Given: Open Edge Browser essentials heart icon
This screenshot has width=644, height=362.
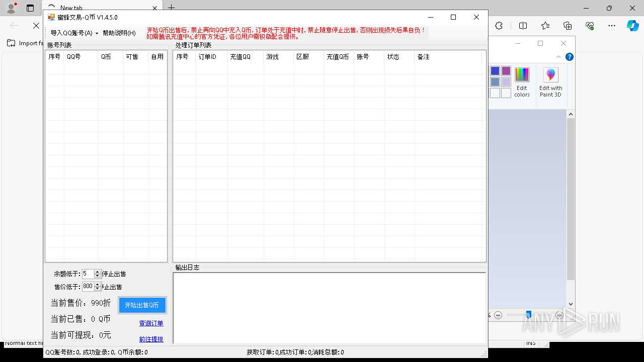Looking at the screenshot, I should [x=590, y=26].
